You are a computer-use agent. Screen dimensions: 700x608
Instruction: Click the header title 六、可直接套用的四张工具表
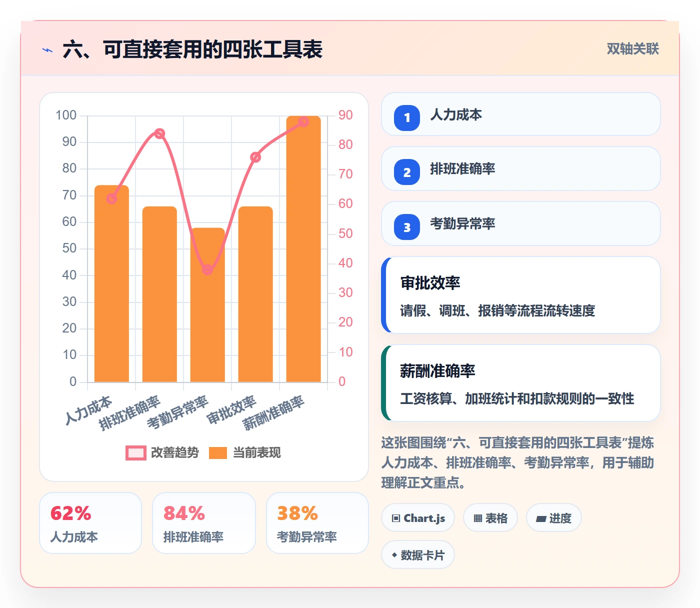[x=193, y=49]
